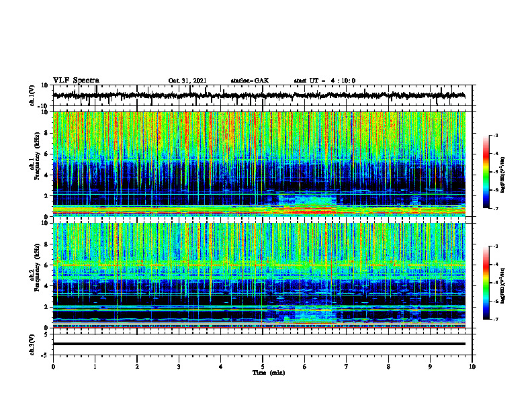Select the ch.3(V) axis label
Screen dimensions: 532x411
coord(32,345)
